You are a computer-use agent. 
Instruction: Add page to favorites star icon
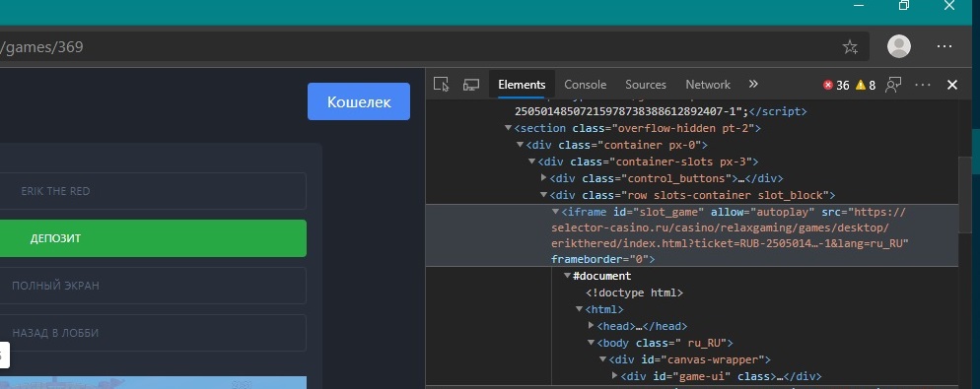coord(850,47)
